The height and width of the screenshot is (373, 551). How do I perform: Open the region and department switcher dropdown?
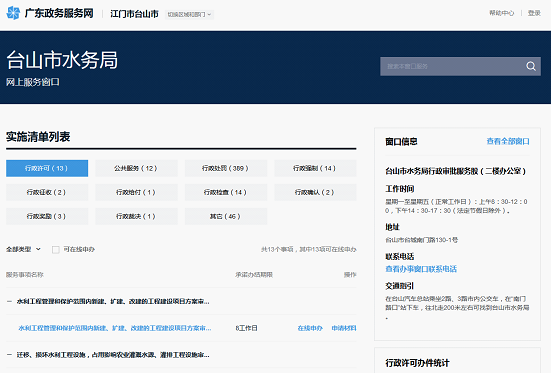189,14
